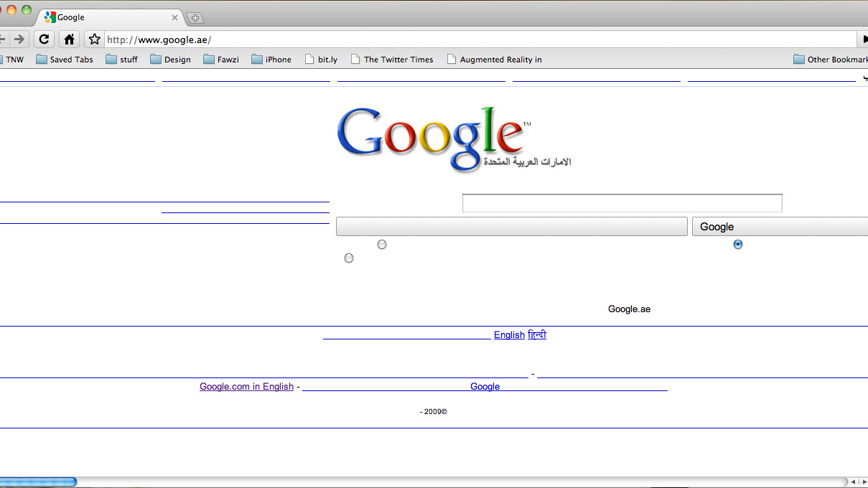Open the home page using the house icon
The image size is (868, 488).
point(68,39)
